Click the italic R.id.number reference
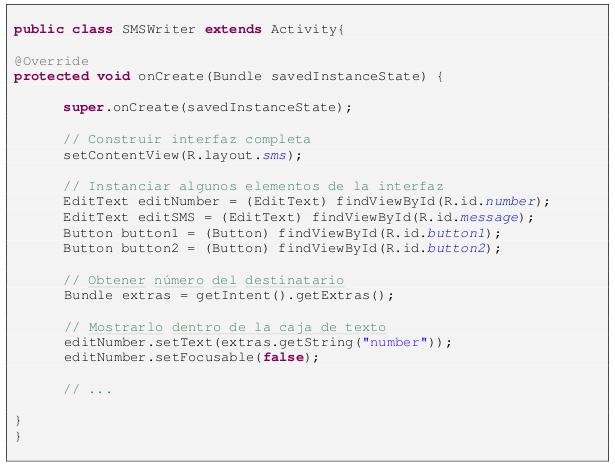Image resolution: width=615 pixels, height=466 pixels. coord(510,202)
